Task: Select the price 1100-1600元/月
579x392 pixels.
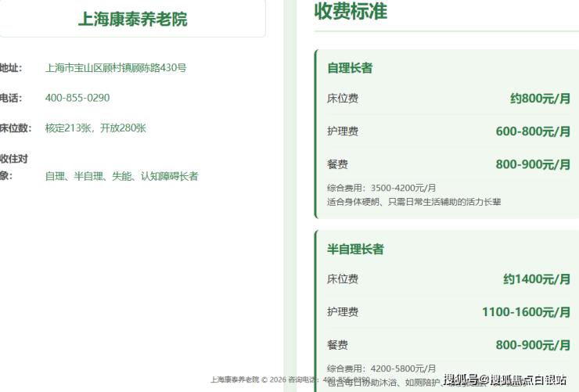Action: pos(527,312)
